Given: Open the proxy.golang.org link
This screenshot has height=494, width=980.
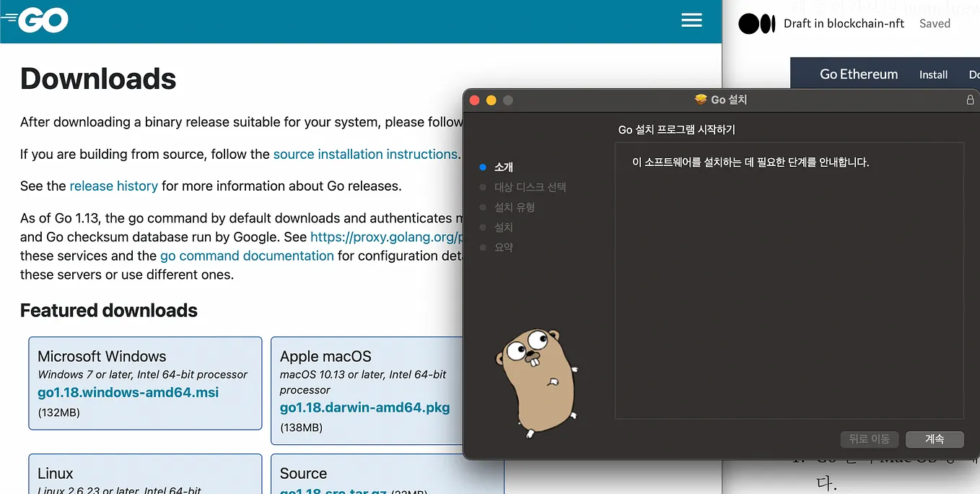Looking at the screenshot, I should click(386, 237).
